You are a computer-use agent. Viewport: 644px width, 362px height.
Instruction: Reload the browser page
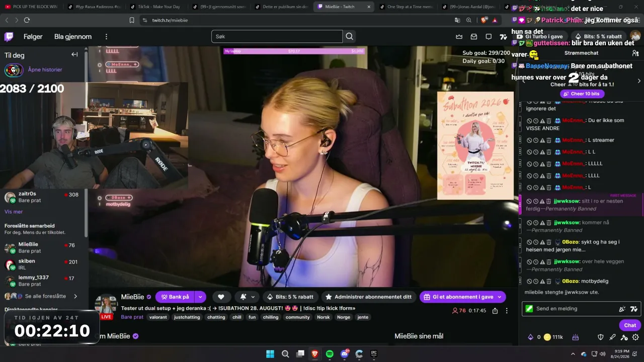27,20
